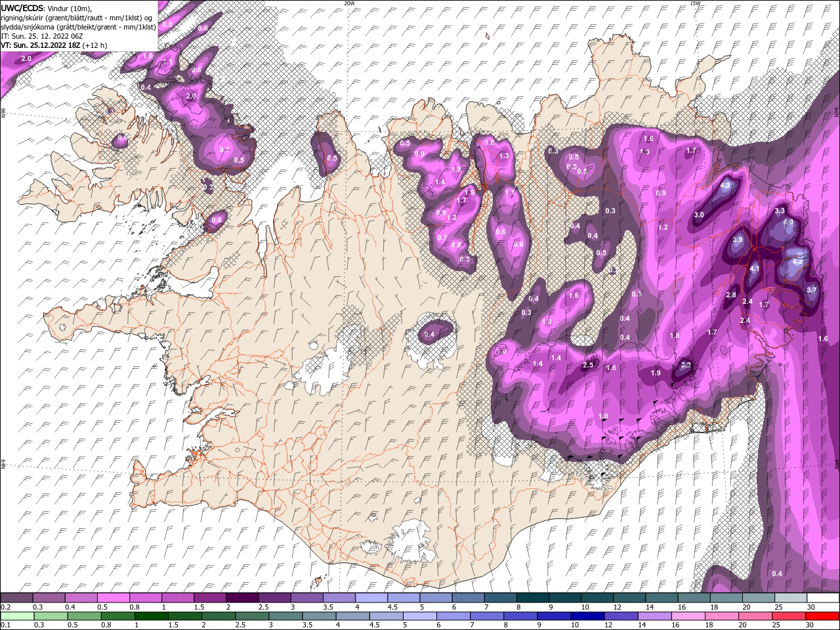
Task: Select the deep blue swatch between 10 and 12
Action: click(x=588, y=616)
